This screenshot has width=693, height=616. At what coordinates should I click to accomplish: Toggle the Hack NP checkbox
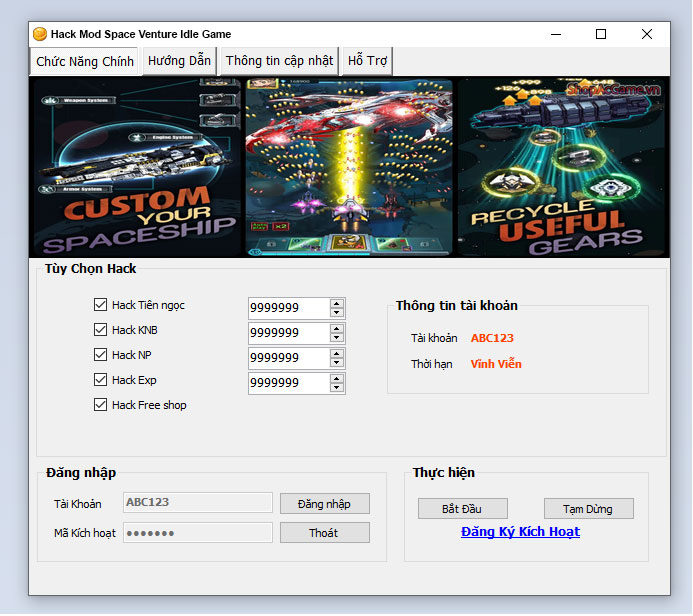(100, 355)
